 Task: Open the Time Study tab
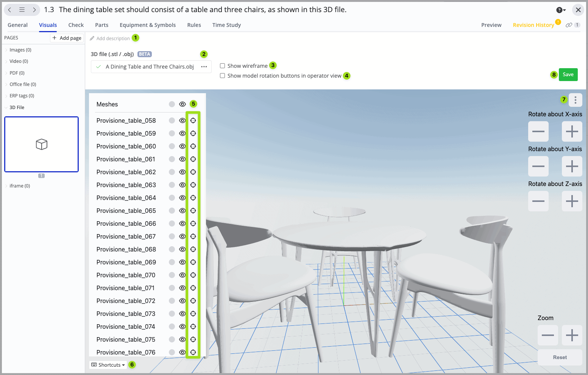coord(226,25)
